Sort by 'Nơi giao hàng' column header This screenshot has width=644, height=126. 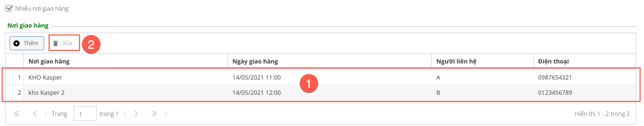point(49,61)
